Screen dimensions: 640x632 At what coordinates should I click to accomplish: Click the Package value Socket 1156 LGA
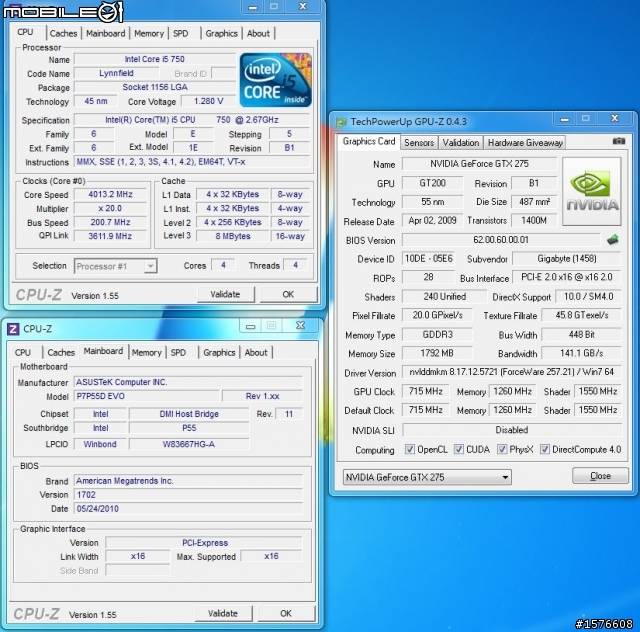click(x=155, y=87)
